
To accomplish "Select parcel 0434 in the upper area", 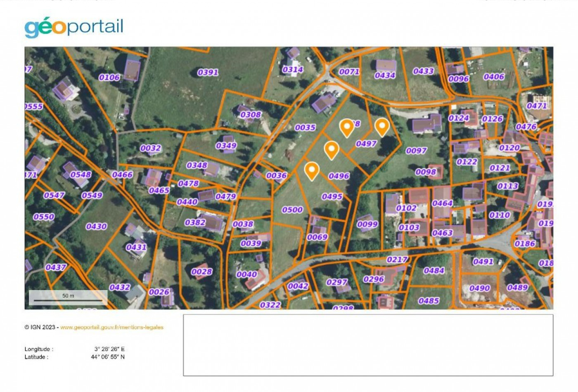I will point(385,75).
